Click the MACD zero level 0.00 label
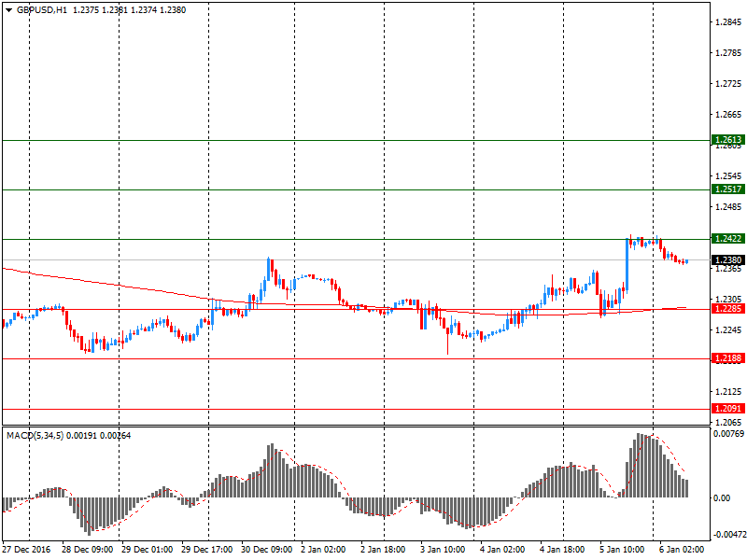The width and height of the screenshot is (747, 560). pyautogui.click(x=722, y=498)
